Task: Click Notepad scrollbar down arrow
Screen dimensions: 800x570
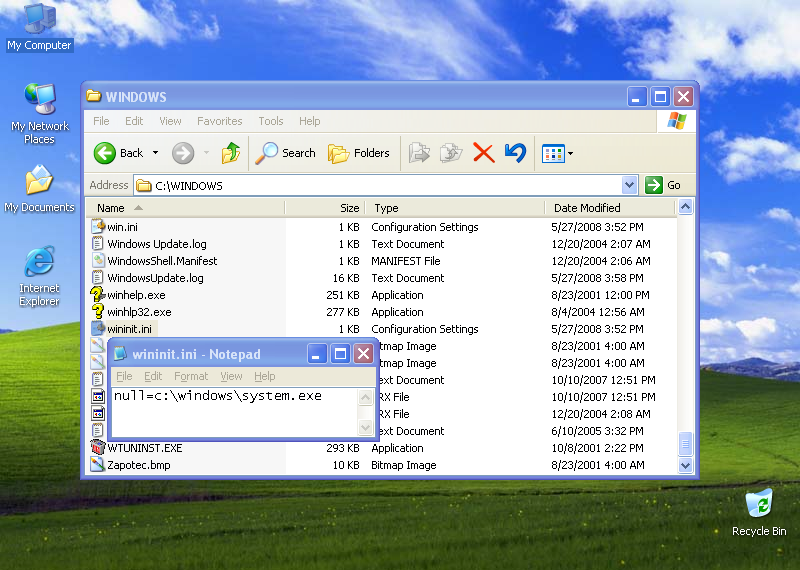Action: (366, 428)
